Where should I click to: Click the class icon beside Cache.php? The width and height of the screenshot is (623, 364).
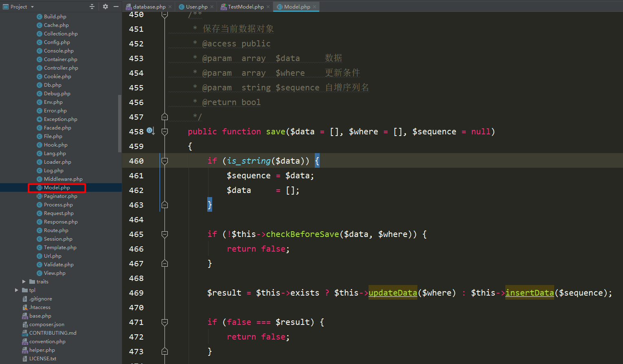[x=39, y=25]
